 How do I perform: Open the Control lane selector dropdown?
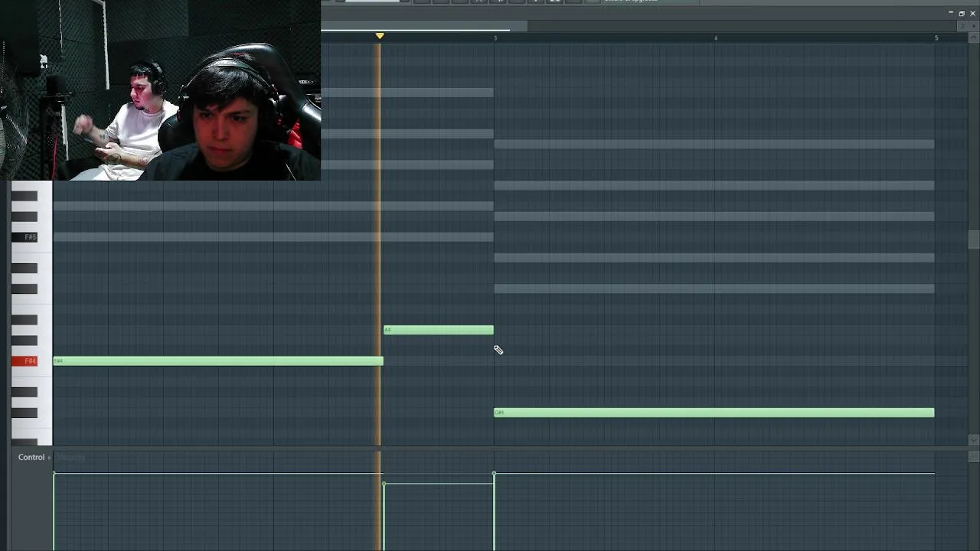[34, 457]
